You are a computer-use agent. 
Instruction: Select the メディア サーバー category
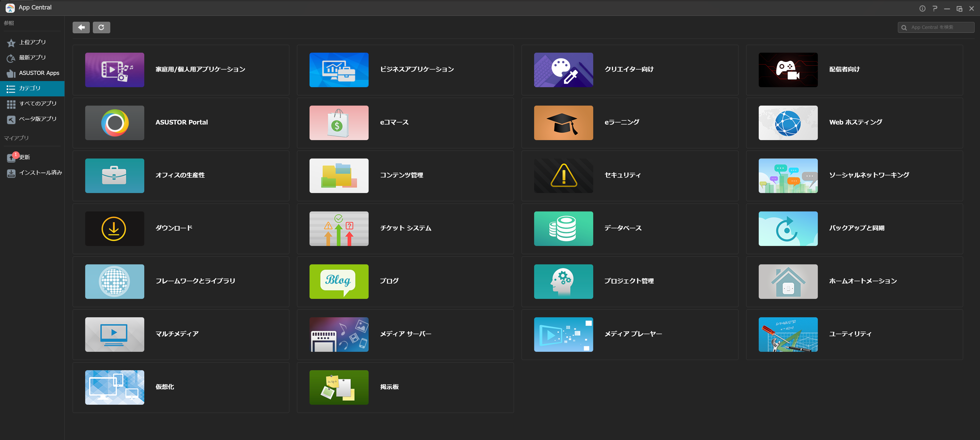[x=405, y=334]
